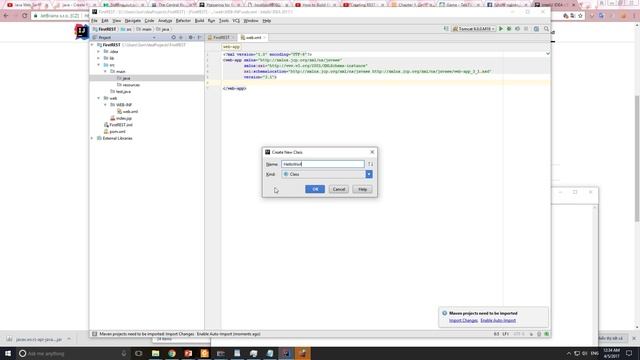Screen dimensions: 640x360
Task: Collapse the WEB-INF folder node
Action: point(105,105)
